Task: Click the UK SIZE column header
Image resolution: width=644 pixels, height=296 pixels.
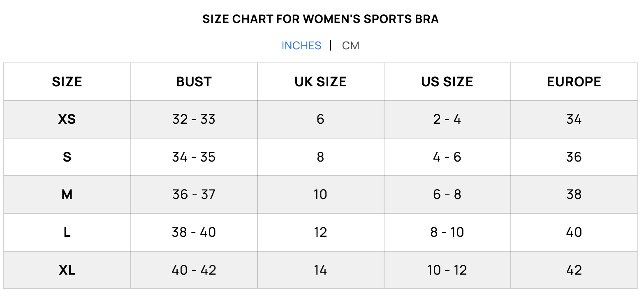Action: click(320, 82)
